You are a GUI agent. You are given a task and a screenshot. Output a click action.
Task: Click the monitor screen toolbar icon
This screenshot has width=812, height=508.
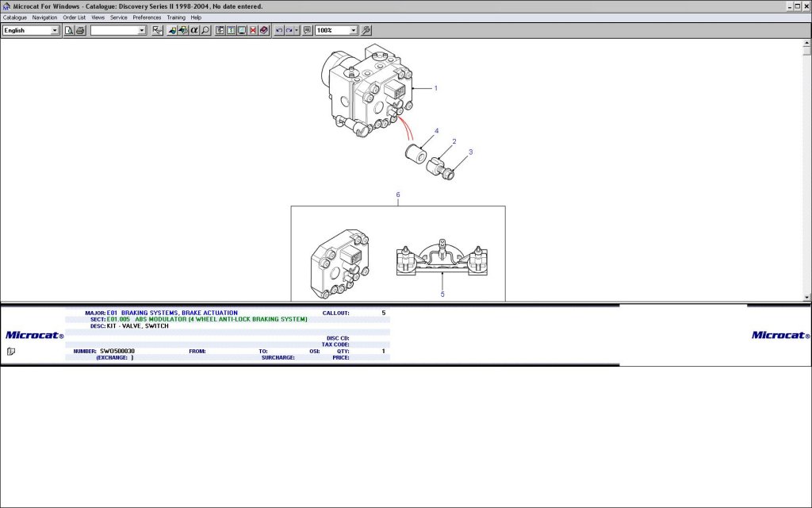coord(242,31)
